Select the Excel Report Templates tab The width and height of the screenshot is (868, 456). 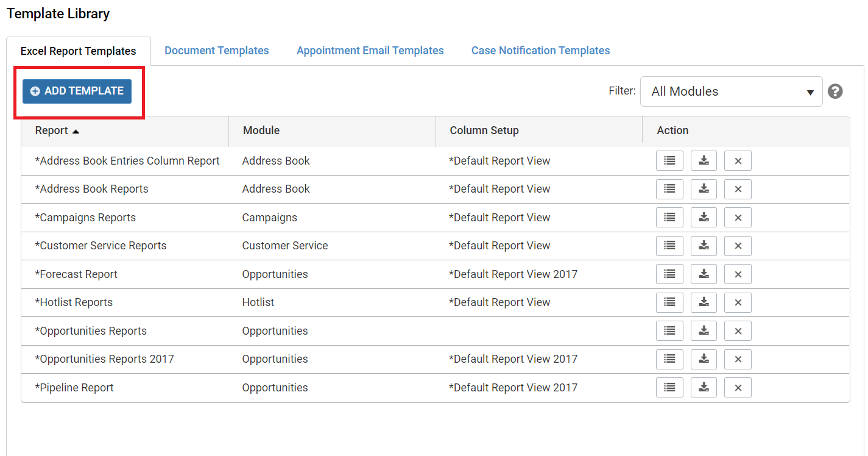point(78,51)
